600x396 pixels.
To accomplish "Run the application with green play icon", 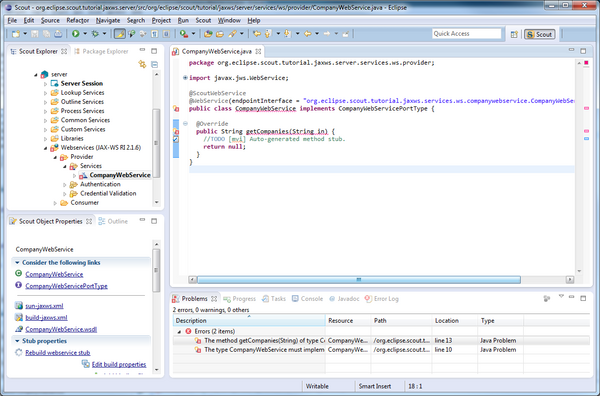I will pyautogui.click(x=75, y=34).
